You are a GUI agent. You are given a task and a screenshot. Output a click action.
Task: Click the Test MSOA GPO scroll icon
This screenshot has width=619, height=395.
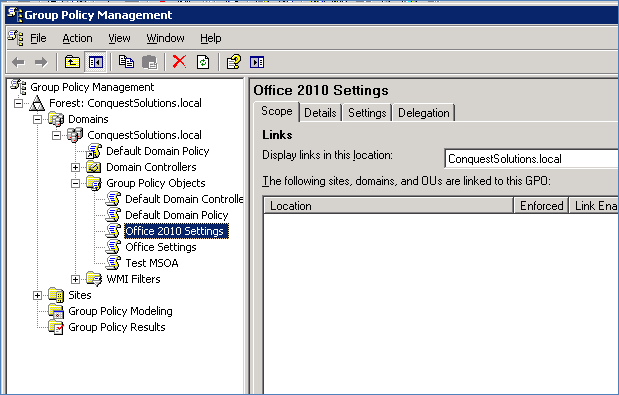(x=113, y=263)
